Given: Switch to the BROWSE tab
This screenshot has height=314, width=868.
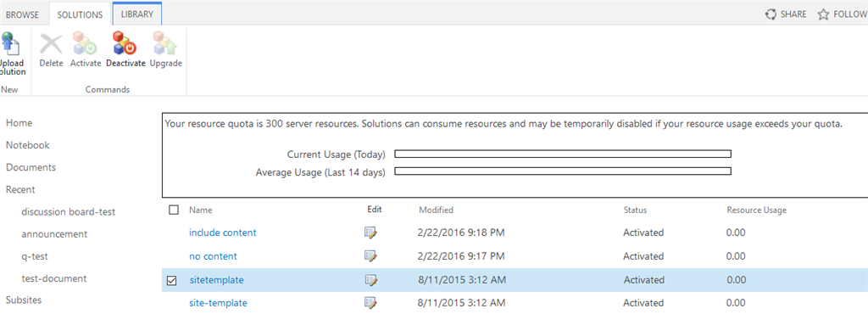Looking at the screenshot, I should point(22,14).
